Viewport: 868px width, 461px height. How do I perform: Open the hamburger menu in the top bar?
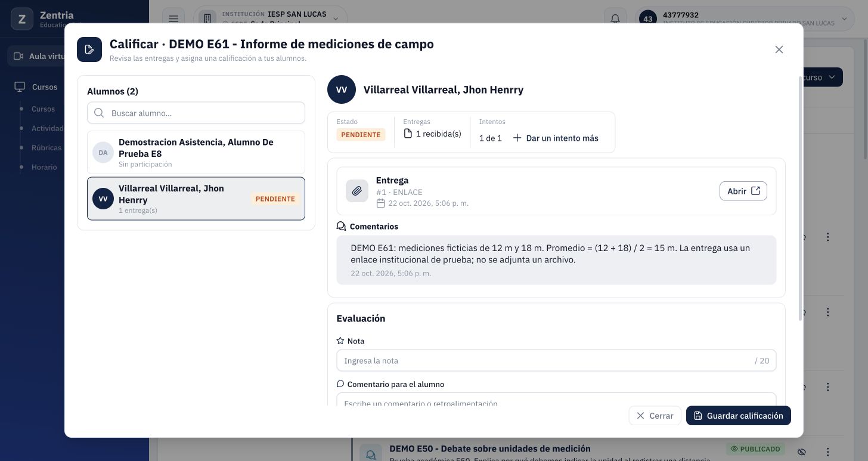[173, 18]
